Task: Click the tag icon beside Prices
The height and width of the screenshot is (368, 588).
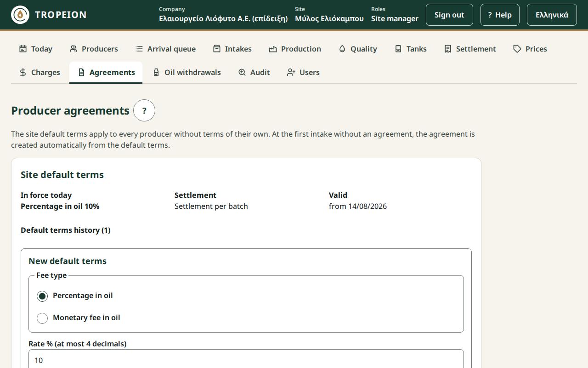Action: 517,49
